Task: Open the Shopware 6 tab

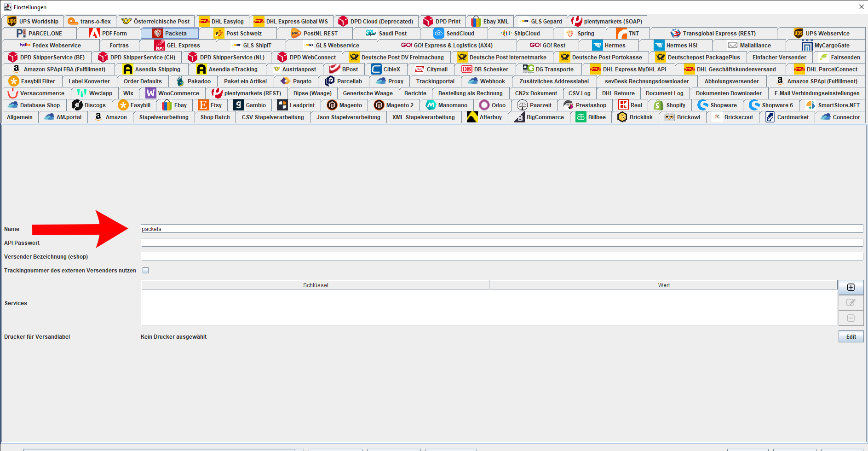Action: coord(771,105)
